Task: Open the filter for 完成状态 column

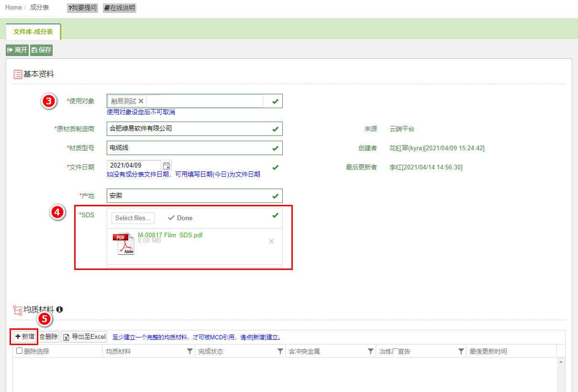Action: [x=280, y=351]
